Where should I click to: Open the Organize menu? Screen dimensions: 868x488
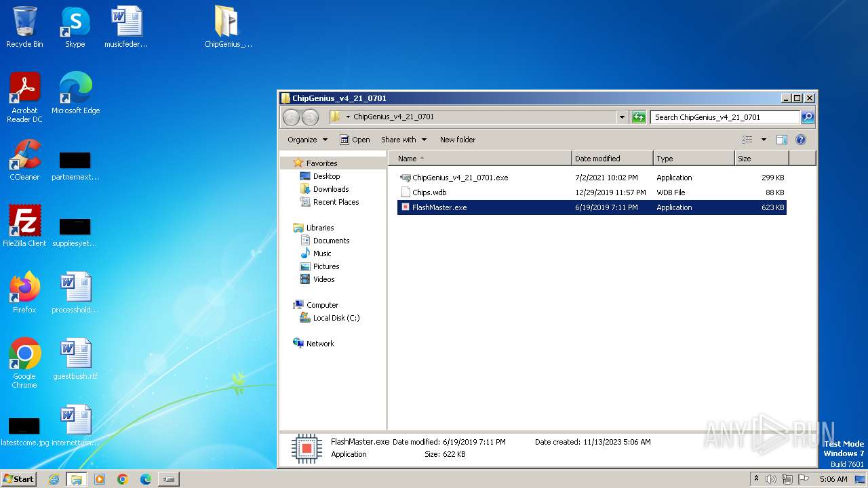pyautogui.click(x=307, y=140)
